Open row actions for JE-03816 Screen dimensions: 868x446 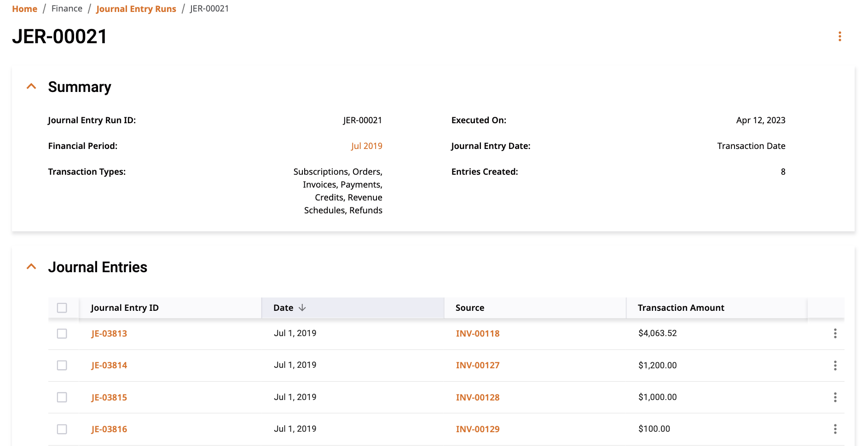[x=835, y=429]
